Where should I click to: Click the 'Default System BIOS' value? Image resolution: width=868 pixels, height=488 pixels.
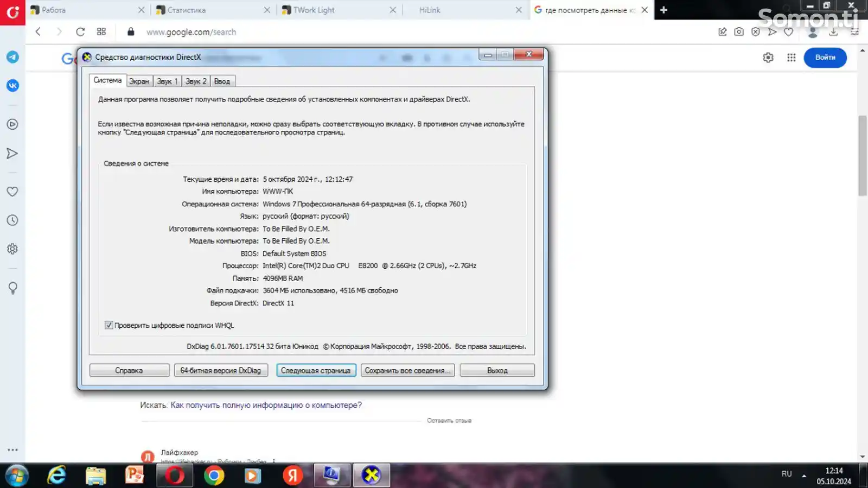coord(295,253)
